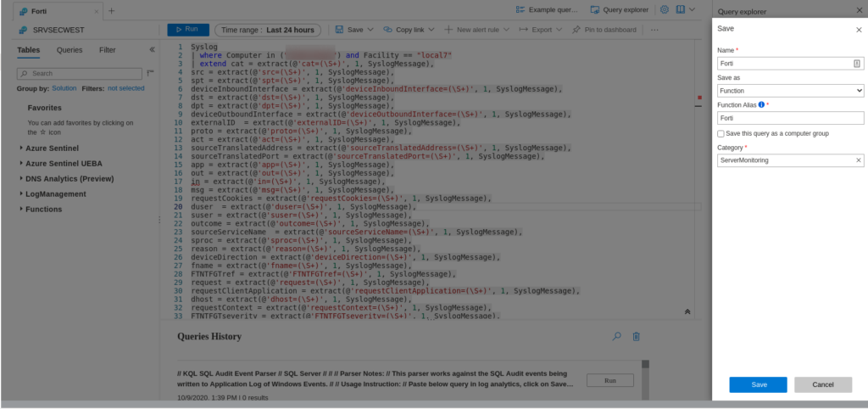
Task: Click the Run query button
Action: pyautogui.click(x=188, y=30)
